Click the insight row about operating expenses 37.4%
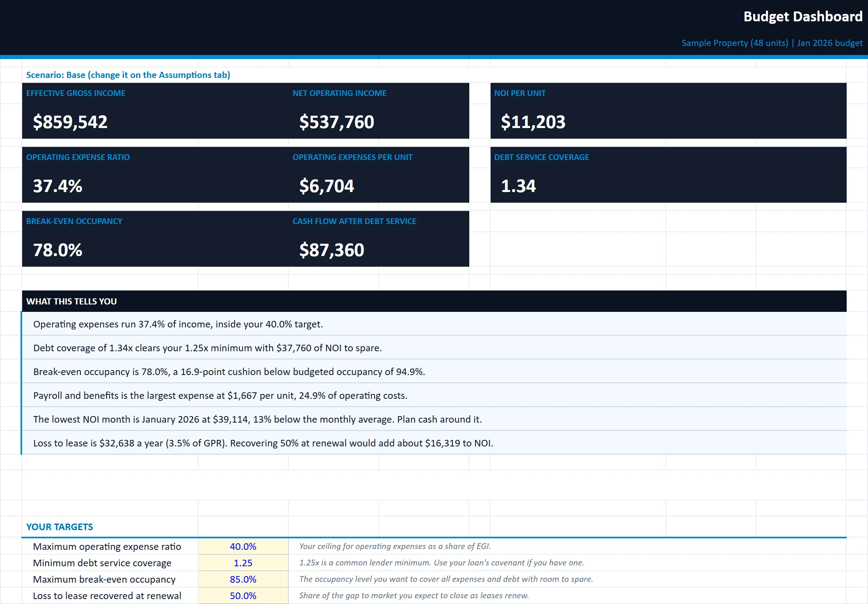The width and height of the screenshot is (868, 604). tap(434, 324)
